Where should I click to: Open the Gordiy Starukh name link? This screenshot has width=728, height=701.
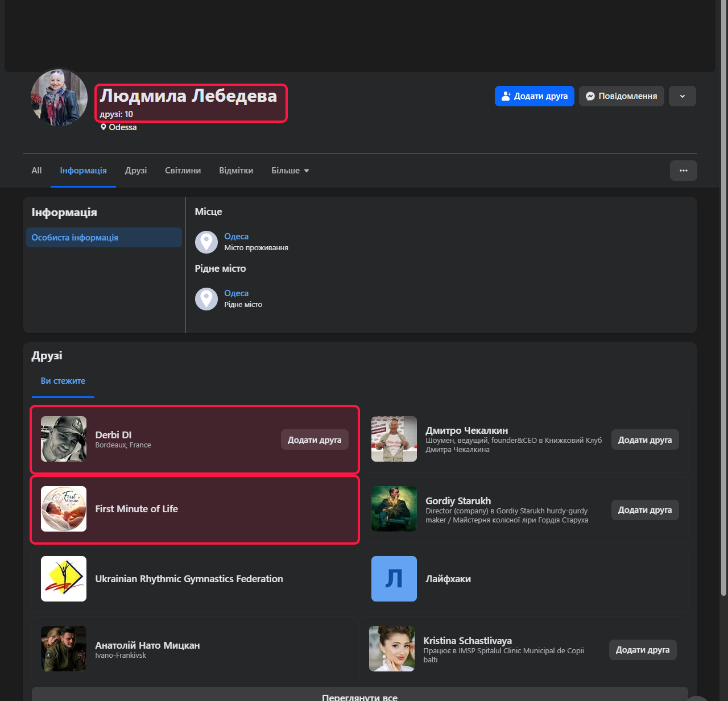(x=458, y=501)
